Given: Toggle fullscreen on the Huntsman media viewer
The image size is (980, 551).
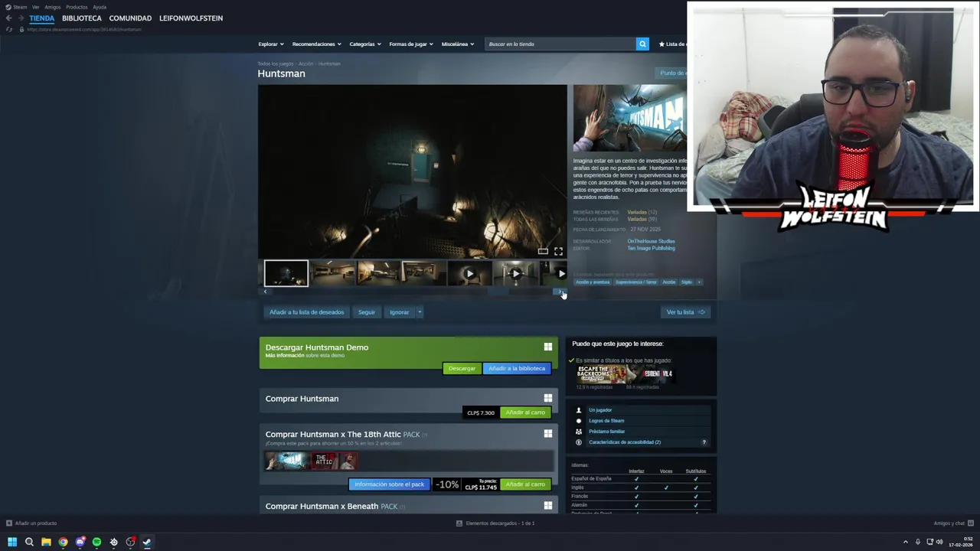Looking at the screenshot, I should pos(558,251).
